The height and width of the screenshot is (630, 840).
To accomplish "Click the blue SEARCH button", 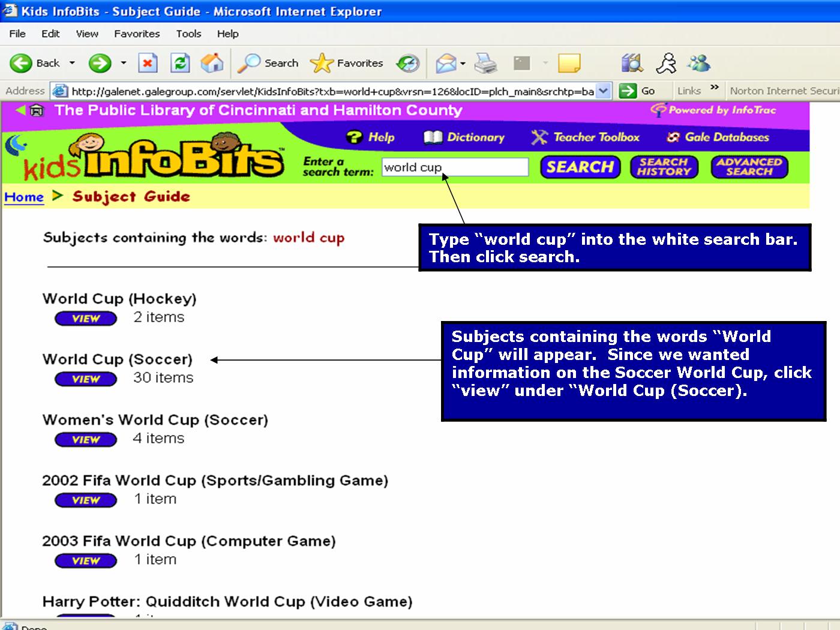I will 580,167.
